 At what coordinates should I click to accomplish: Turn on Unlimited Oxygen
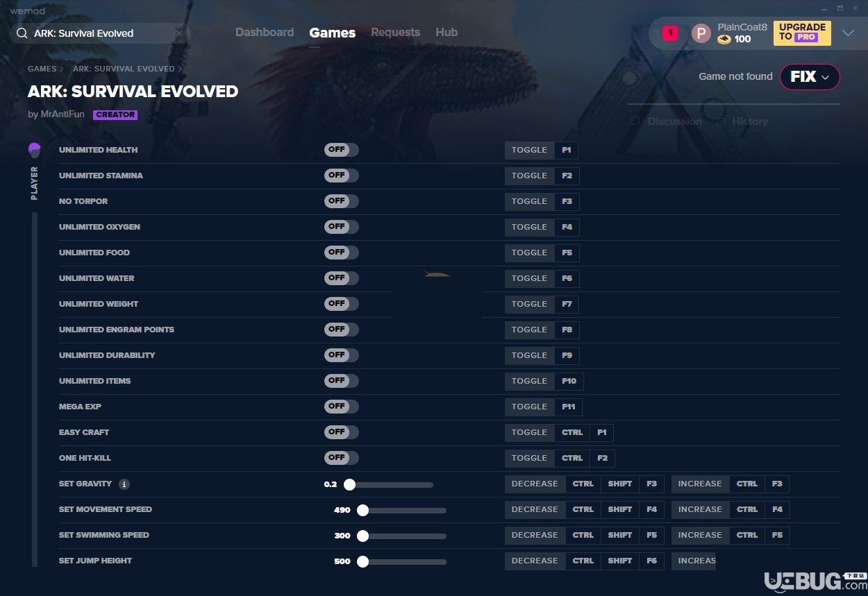point(341,227)
